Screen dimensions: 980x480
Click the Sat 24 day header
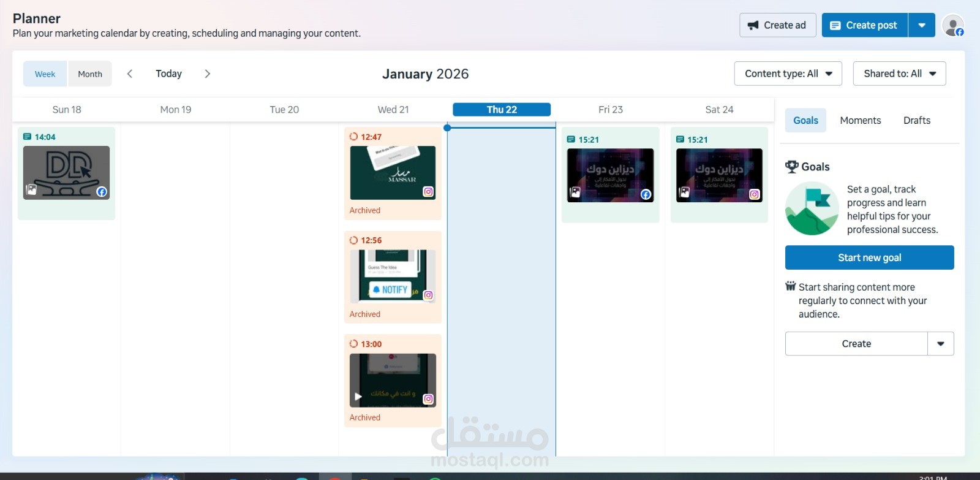tap(719, 110)
